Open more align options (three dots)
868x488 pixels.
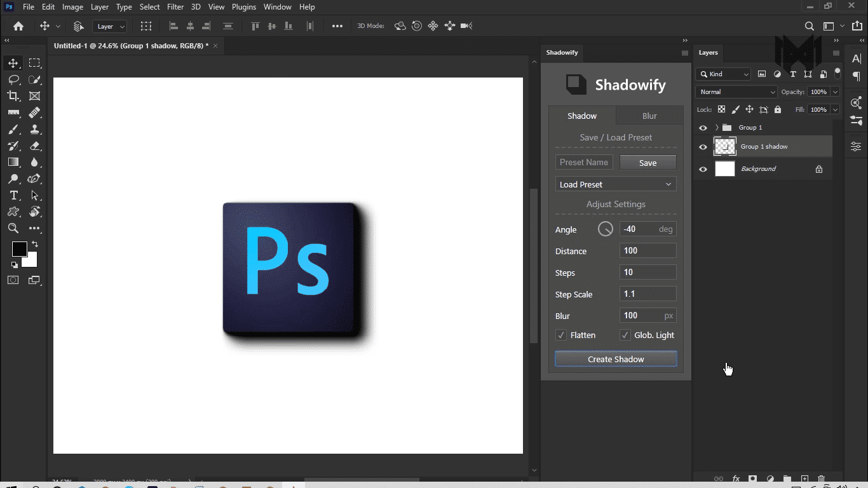tap(337, 26)
